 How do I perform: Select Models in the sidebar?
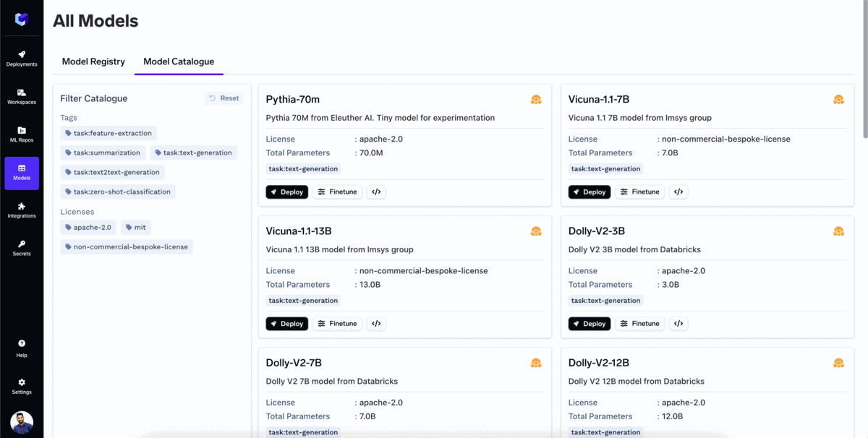point(22,173)
